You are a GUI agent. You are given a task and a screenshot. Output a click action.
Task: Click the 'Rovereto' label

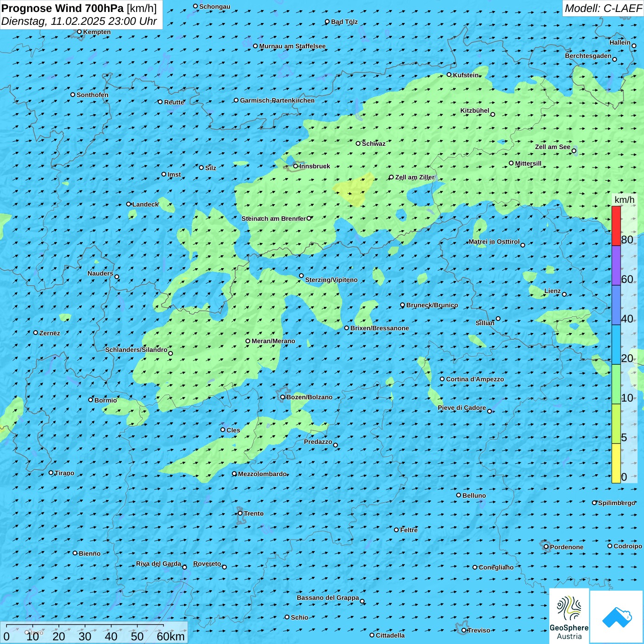[x=207, y=563]
